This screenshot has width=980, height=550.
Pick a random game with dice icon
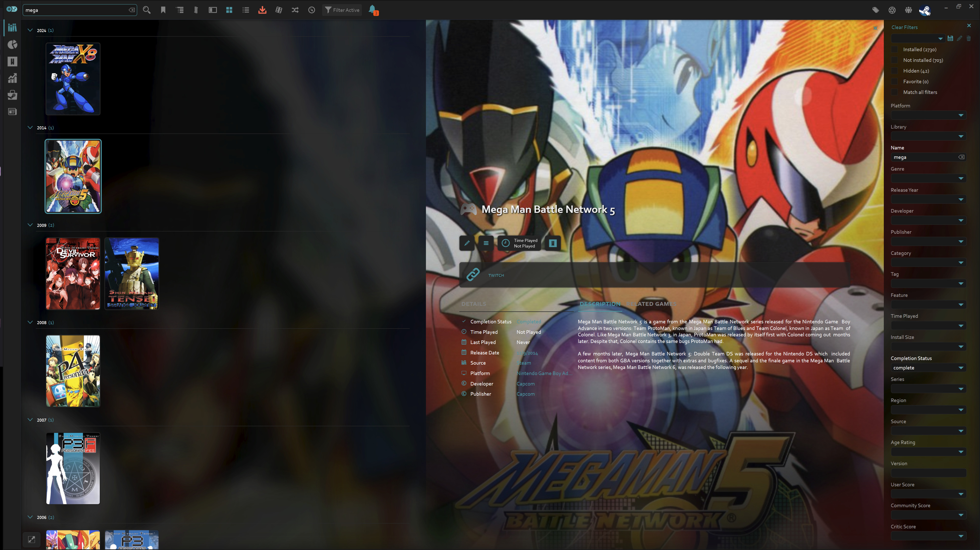pos(279,10)
